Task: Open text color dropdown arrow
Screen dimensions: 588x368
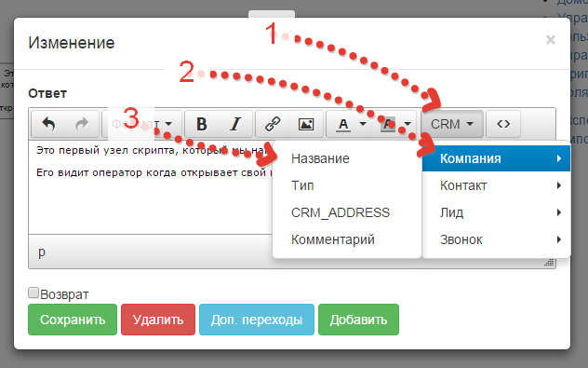Action: [x=363, y=124]
